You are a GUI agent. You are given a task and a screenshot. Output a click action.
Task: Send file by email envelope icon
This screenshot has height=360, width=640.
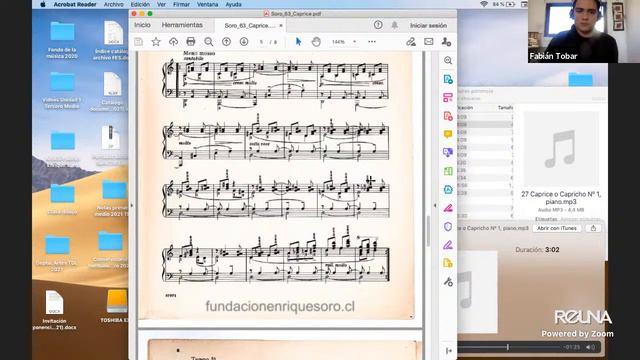coord(429,42)
